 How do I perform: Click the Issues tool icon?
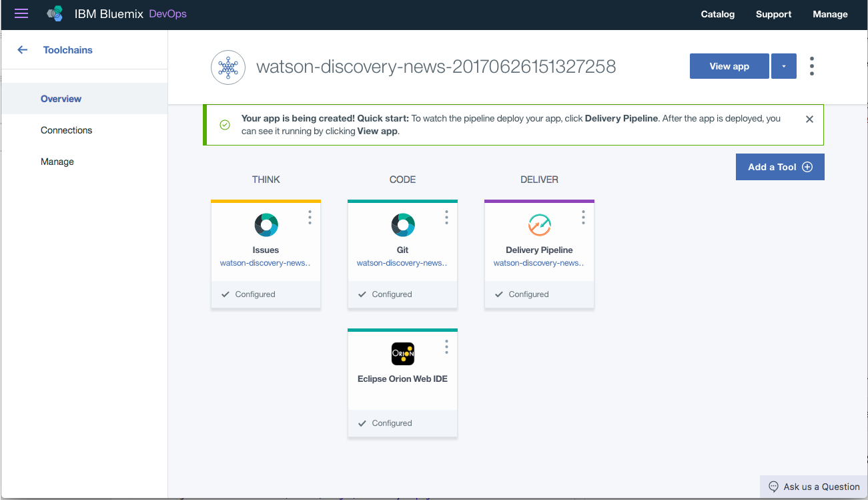pyautogui.click(x=266, y=225)
